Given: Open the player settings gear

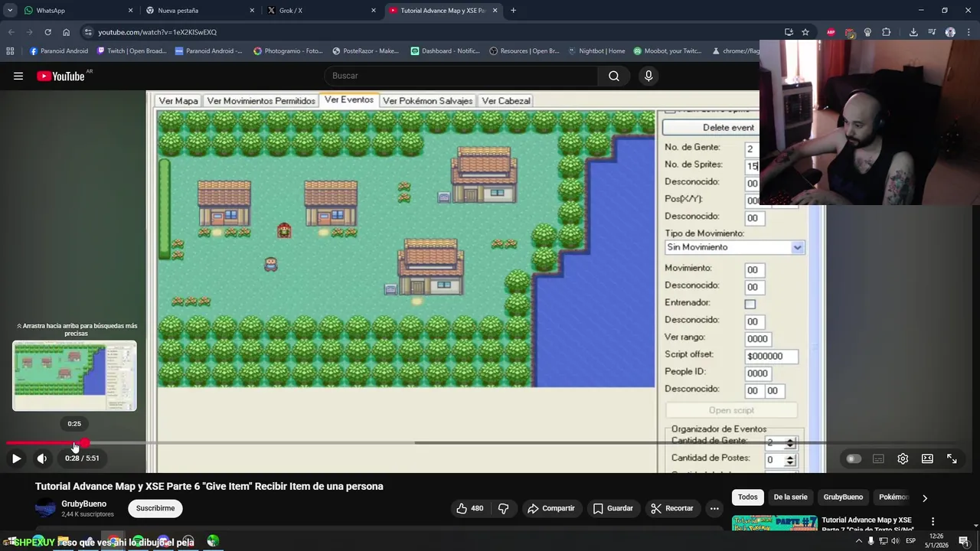Looking at the screenshot, I should coord(903,458).
